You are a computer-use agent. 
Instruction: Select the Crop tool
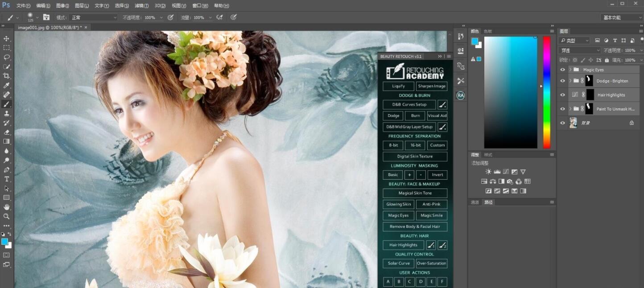click(6, 76)
